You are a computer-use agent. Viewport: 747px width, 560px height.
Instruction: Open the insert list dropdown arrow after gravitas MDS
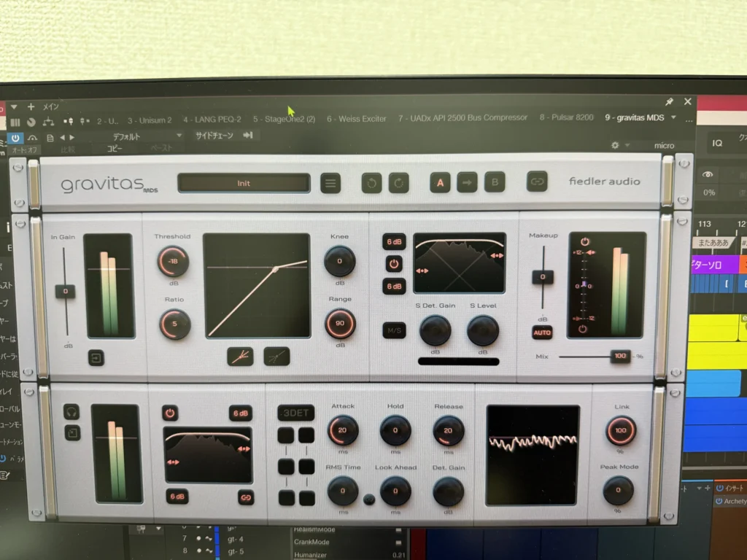(x=673, y=117)
